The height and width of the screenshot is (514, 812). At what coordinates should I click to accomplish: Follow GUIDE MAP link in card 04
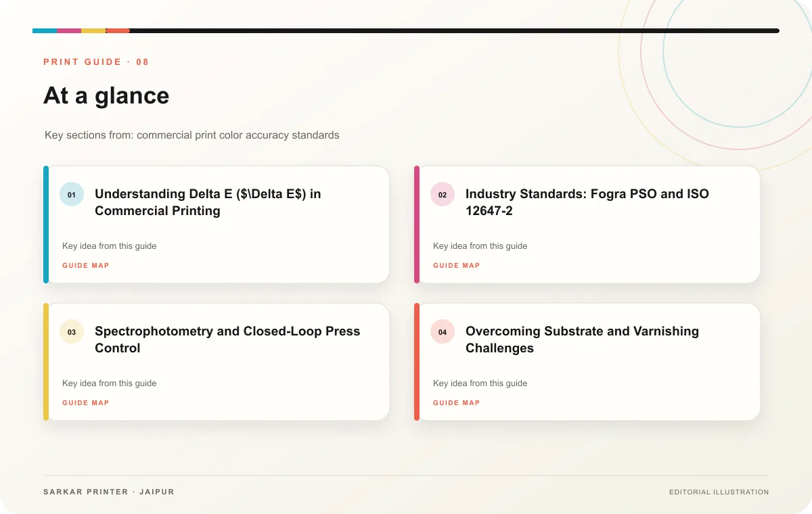click(x=457, y=403)
